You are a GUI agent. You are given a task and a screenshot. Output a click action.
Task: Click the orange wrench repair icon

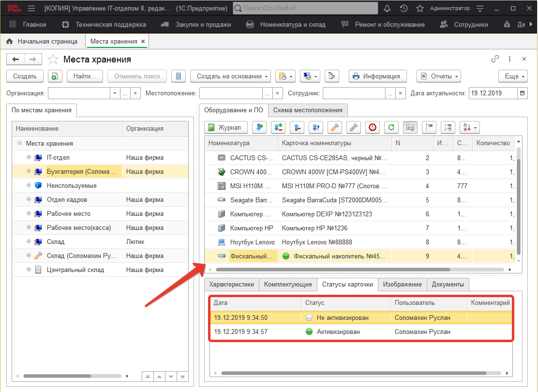pos(335,127)
